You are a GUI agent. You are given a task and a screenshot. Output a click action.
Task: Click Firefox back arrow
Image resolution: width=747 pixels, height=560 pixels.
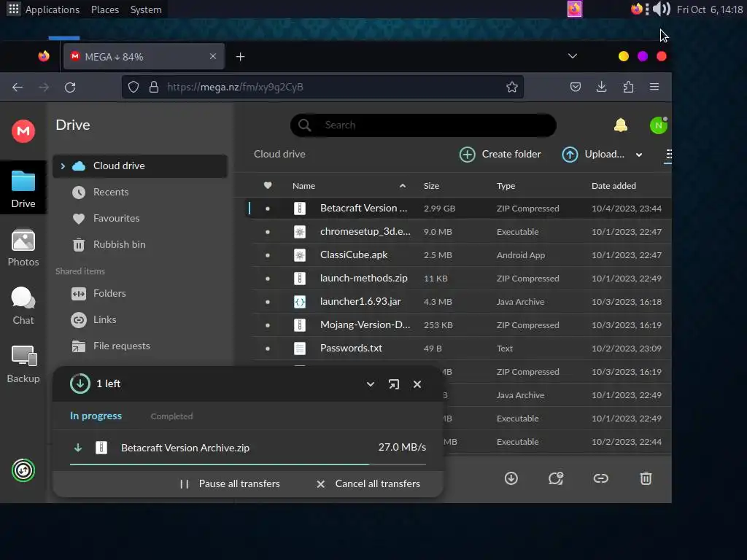[18, 87]
